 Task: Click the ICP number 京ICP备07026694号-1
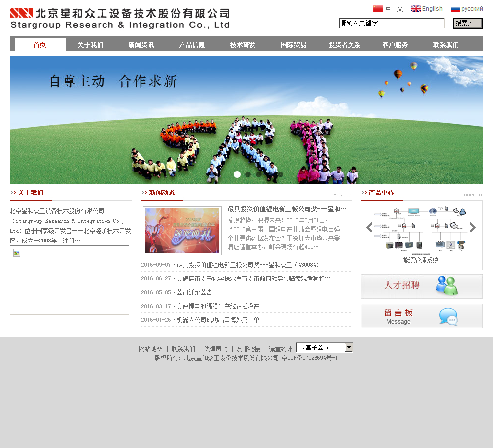pos(310,358)
